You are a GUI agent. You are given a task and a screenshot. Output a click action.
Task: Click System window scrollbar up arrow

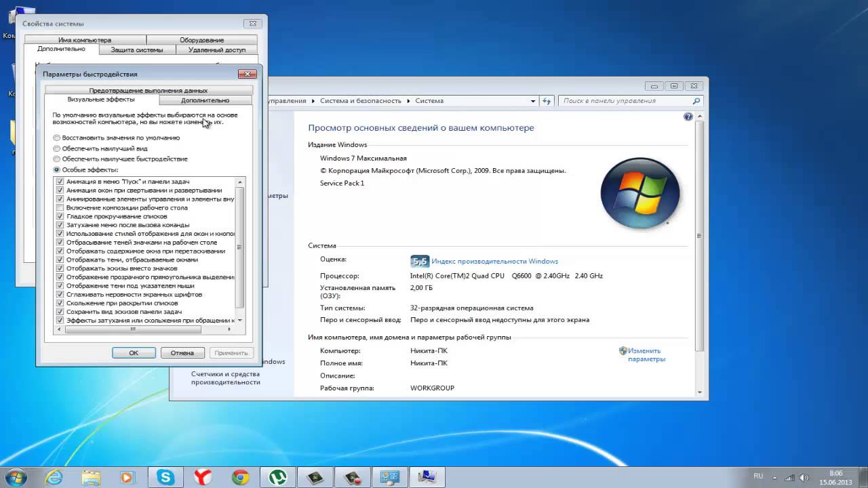700,117
